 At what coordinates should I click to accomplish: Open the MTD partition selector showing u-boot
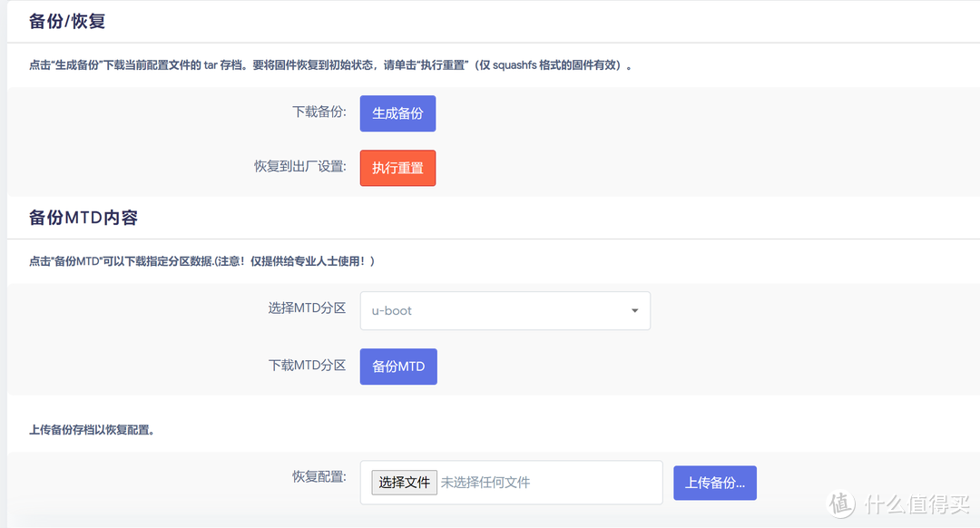click(x=505, y=310)
